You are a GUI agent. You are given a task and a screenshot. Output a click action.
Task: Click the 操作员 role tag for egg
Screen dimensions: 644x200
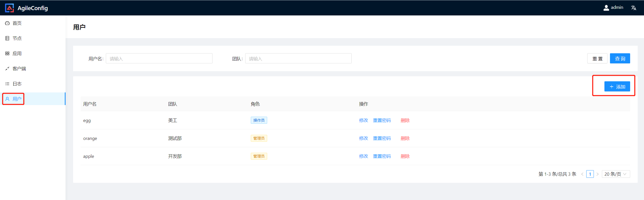(259, 120)
